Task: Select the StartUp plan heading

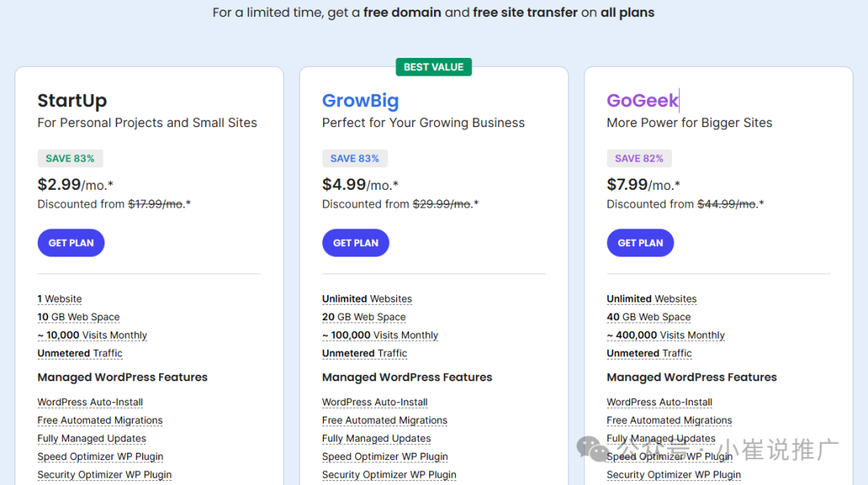Action: point(72,101)
